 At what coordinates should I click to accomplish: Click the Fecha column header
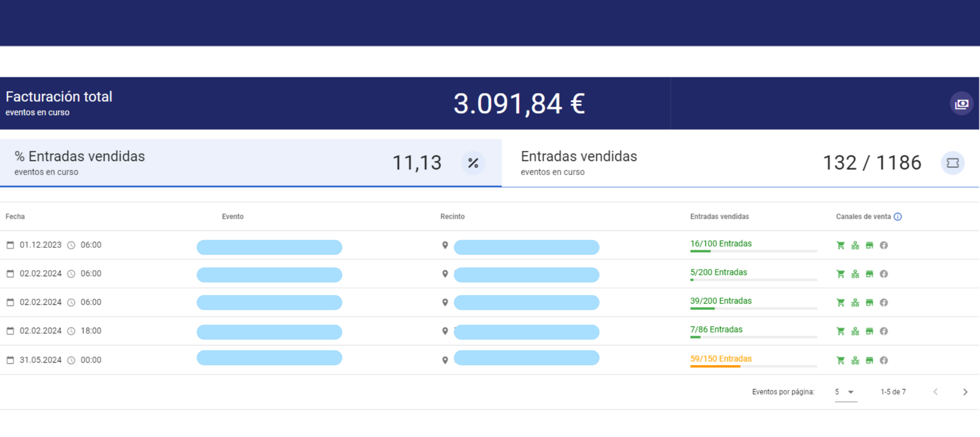click(x=15, y=217)
